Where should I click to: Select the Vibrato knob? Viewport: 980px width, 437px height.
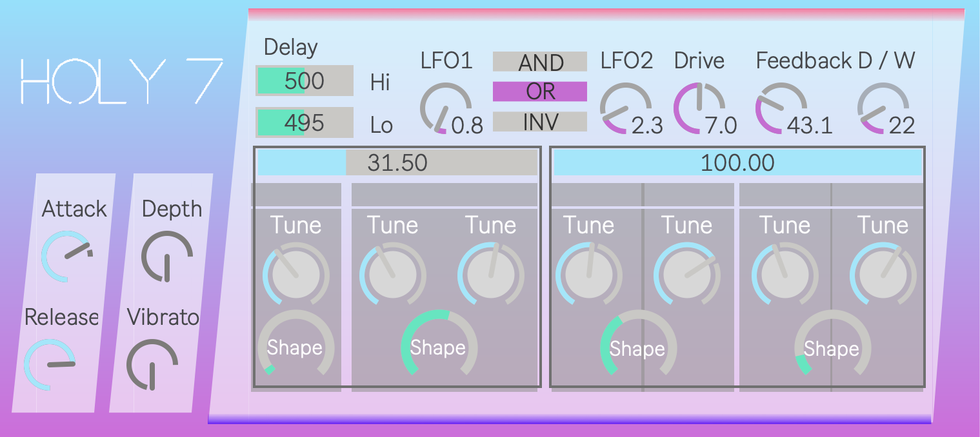[152, 365]
